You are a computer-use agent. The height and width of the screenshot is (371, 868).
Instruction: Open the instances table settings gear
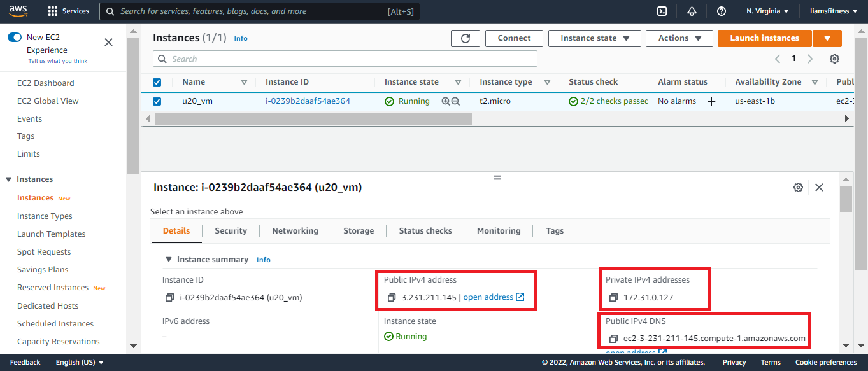pos(834,59)
